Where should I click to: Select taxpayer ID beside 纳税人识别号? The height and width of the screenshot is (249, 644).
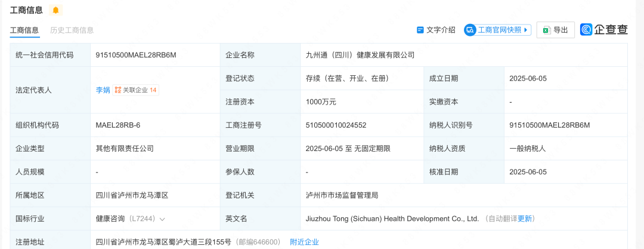point(550,125)
